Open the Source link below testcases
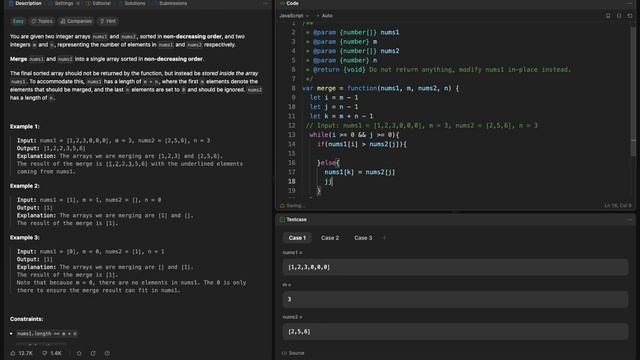The height and width of the screenshot is (360, 640). (293, 353)
